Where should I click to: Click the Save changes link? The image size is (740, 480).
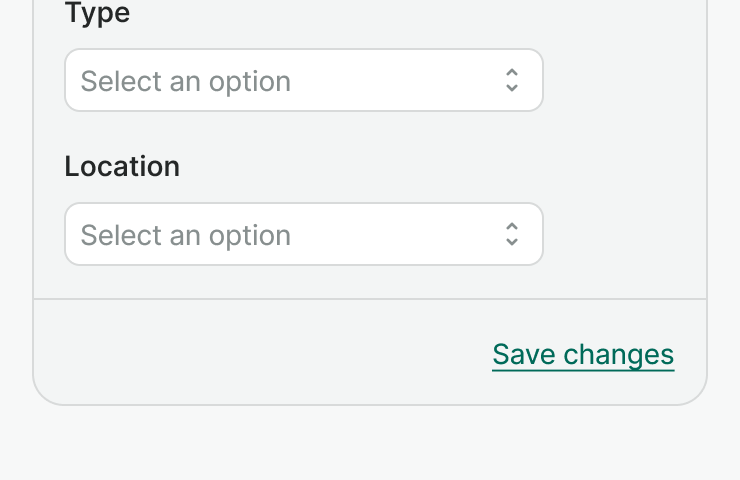tap(583, 354)
